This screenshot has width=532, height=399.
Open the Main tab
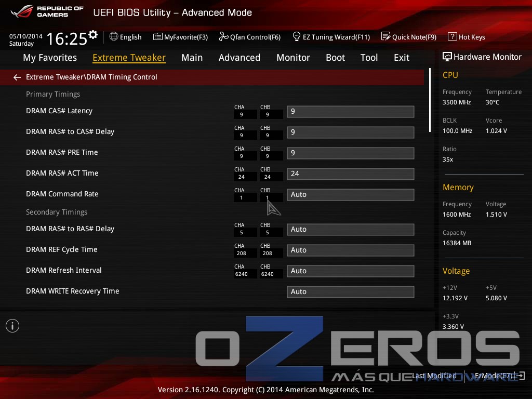(x=192, y=58)
